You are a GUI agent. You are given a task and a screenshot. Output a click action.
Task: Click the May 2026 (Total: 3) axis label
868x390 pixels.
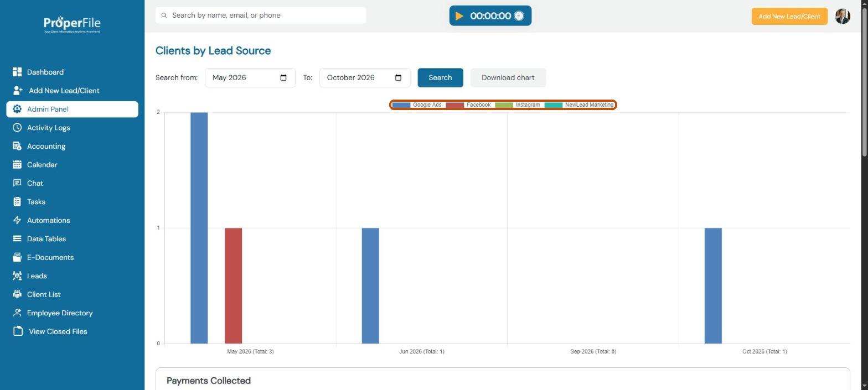point(250,351)
